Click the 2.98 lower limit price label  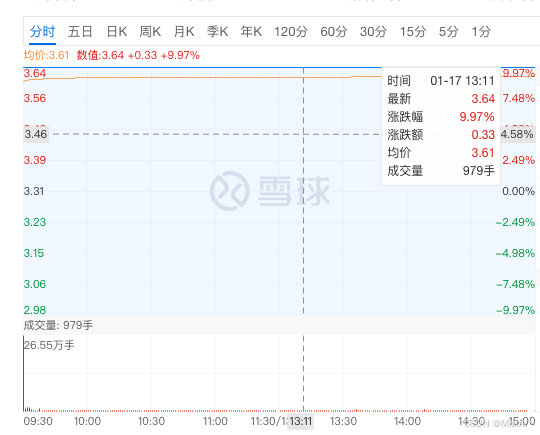[35, 310]
